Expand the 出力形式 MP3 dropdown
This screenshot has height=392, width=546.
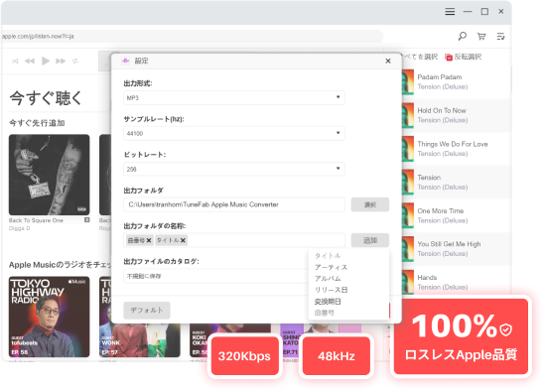[234, 97]
